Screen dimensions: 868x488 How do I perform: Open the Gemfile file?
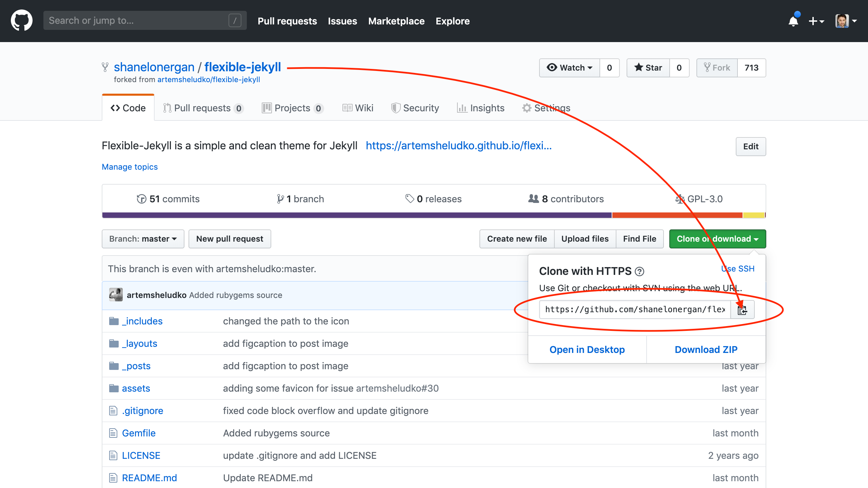(138, 433)
